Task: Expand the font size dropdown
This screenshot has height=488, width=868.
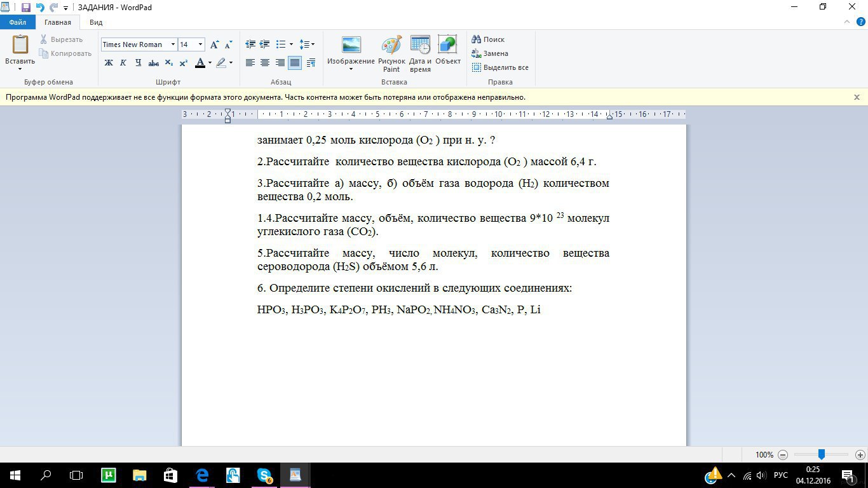Action: 201,44
